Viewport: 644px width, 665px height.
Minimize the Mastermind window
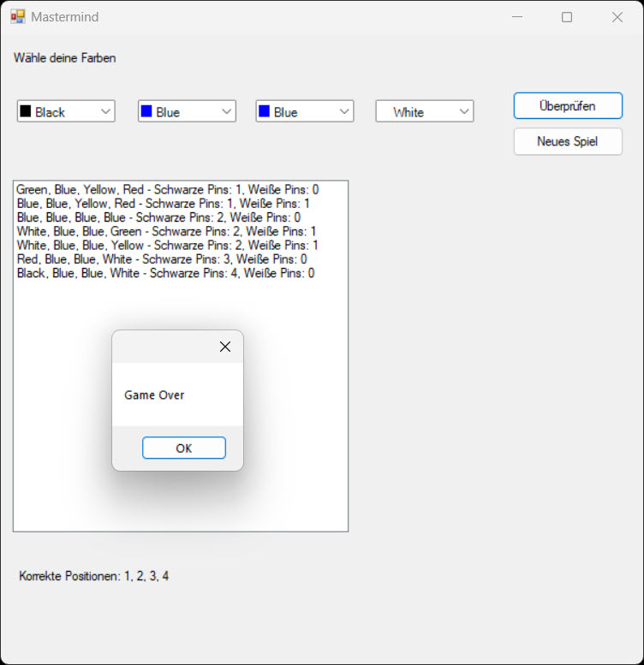(x=516, y=17)
